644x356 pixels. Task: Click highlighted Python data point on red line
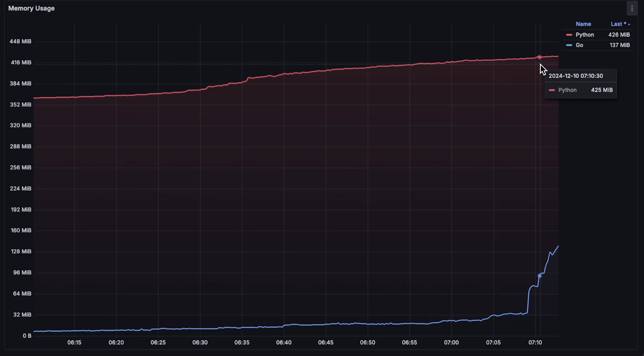coord(539,57)
